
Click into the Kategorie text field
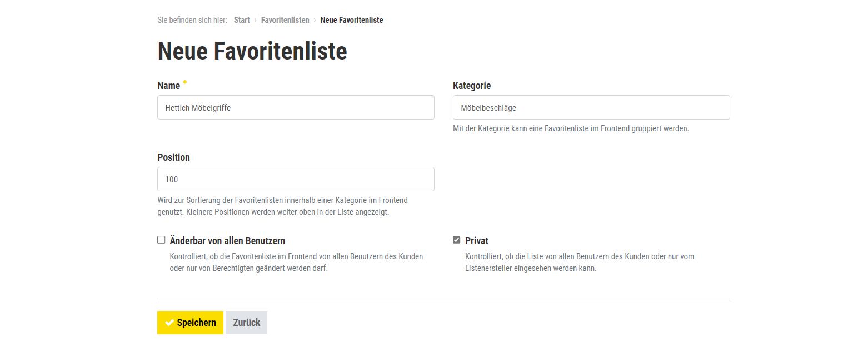[591, 107]
